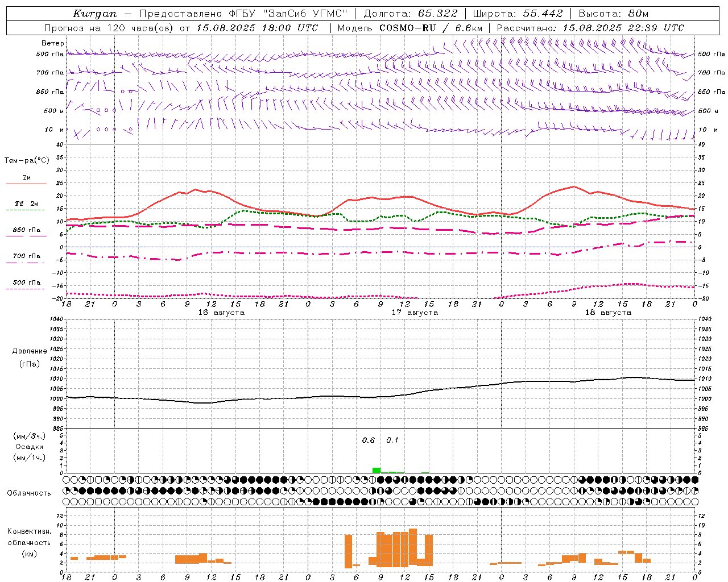Click the "Тем-ра(°C)" axis label
The height and width of the screenshot is (582, 728).
(27, 161)
